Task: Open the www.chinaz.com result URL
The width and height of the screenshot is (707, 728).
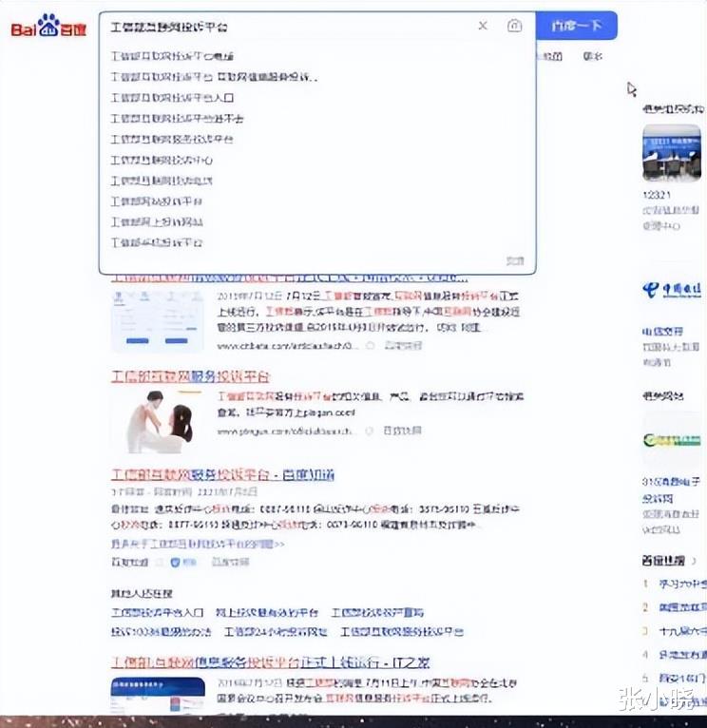Action: 288,345
